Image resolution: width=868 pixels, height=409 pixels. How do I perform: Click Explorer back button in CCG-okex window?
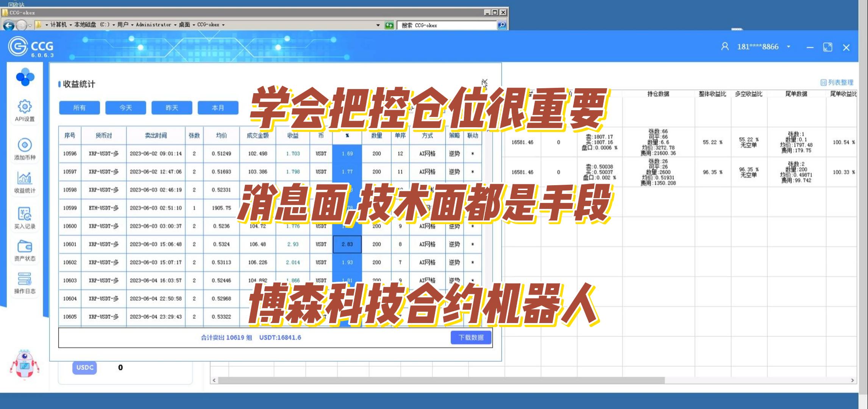[x=8, y=25]
